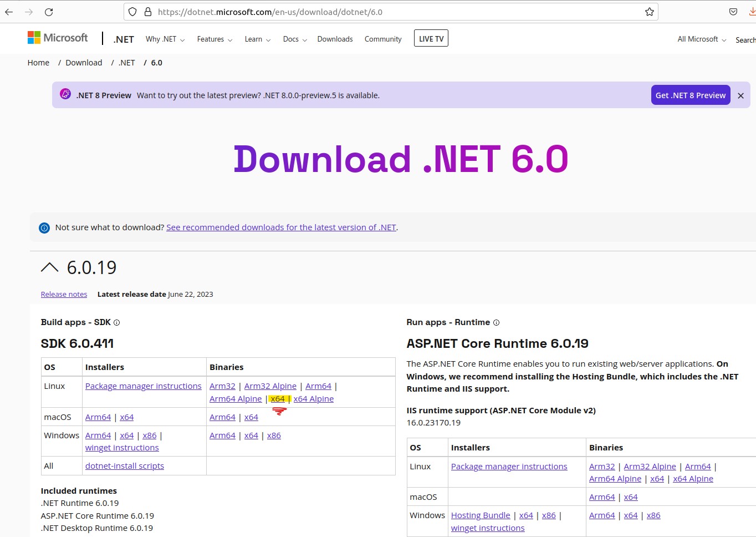Download Runtime Windows x86 binary
756x537 pixels.
click(x=653, y=515)
